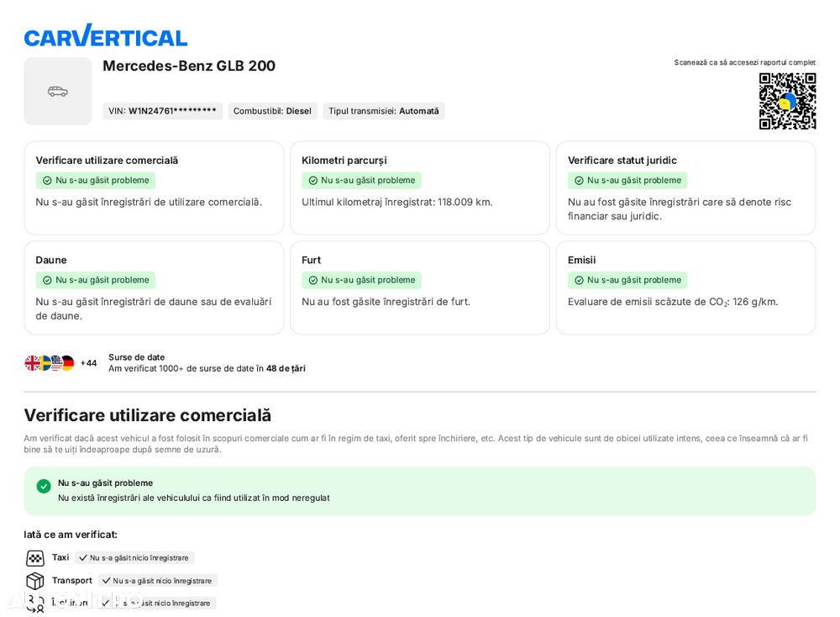Click 'Nu s-au găsit înregistrări de utilizare comercială' text
840x617 pixels.
[x=149, y=202]
